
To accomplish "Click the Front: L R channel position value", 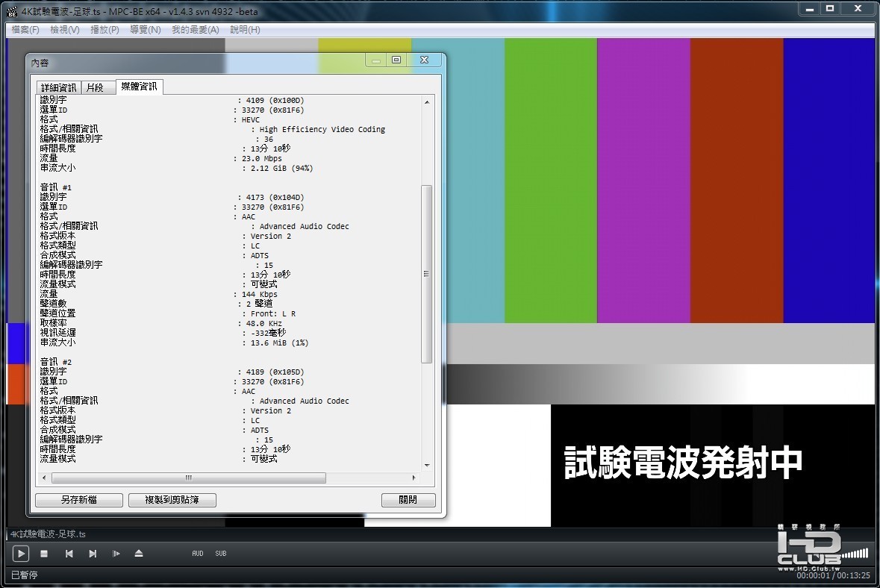I will 272,314.
